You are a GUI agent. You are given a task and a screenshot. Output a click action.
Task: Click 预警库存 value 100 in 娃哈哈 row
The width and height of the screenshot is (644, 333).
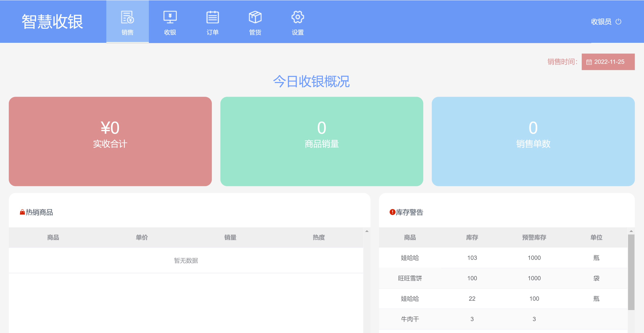tap(534, 299)
